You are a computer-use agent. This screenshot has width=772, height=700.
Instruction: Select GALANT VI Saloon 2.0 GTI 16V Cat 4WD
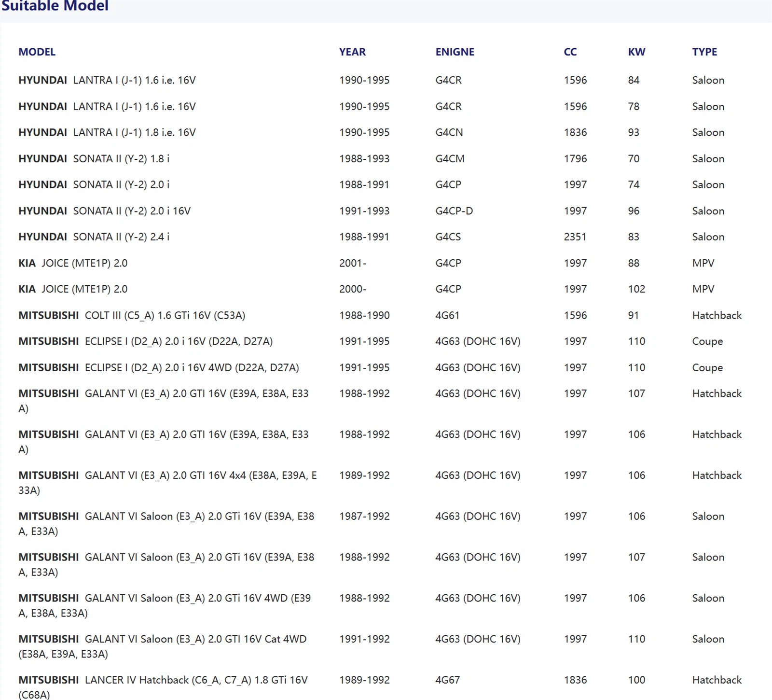click(x=163, y=646)
